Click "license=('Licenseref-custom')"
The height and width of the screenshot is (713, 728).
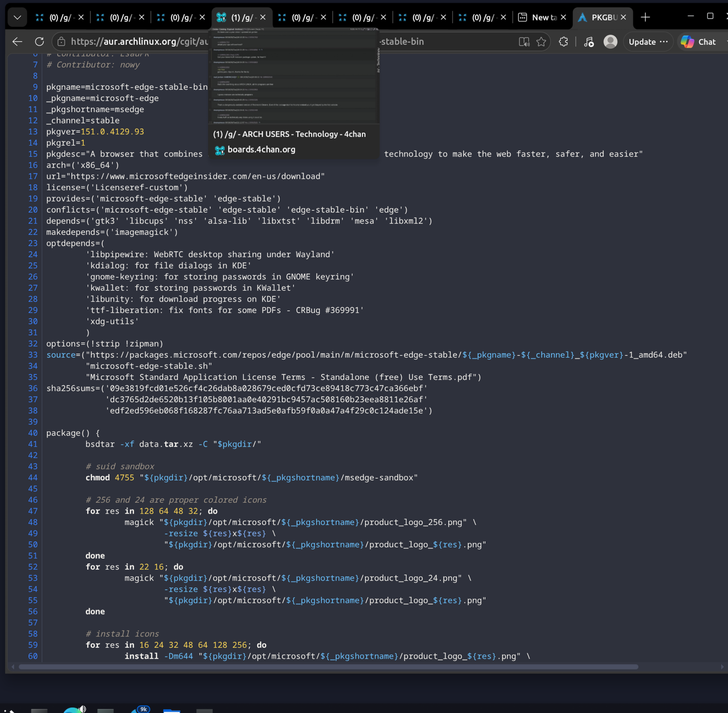117,188
